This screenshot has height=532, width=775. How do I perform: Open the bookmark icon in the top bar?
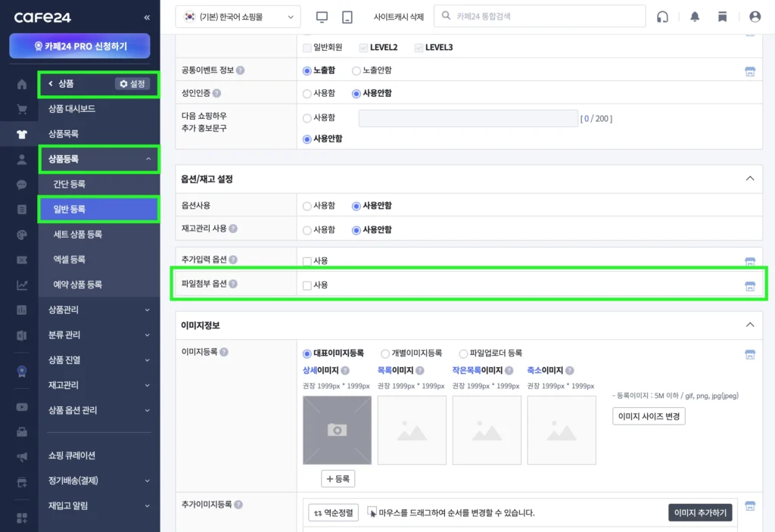723,16
